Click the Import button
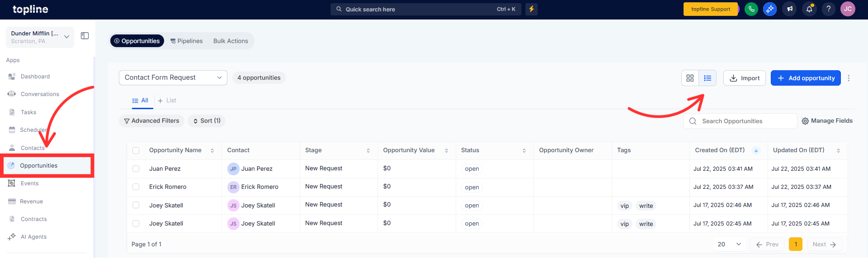This screenshot has height=259, width=868. click(745, 78)
